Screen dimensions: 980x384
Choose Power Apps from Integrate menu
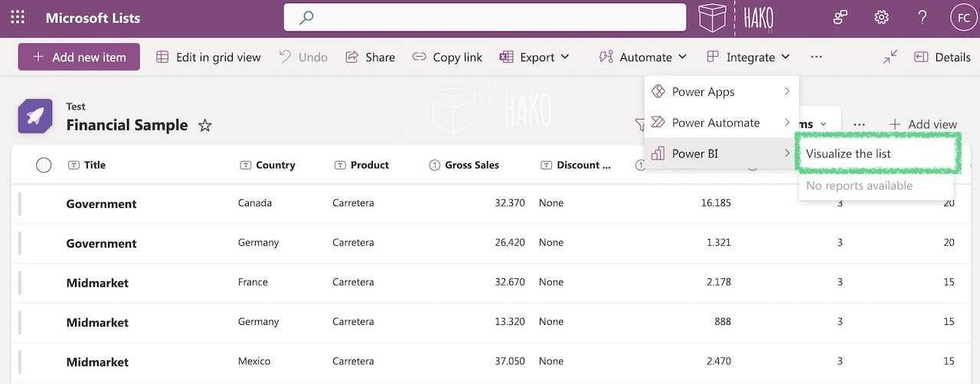[x=721, y=92]
